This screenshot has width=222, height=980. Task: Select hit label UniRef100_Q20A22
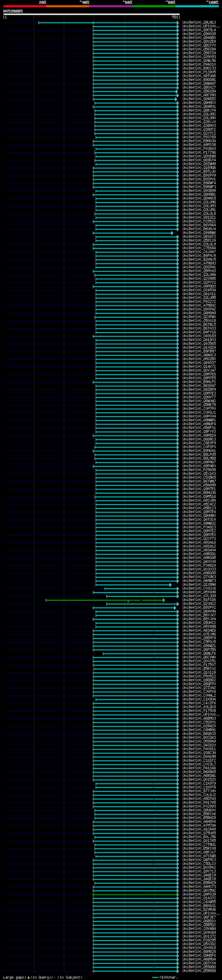199,604
